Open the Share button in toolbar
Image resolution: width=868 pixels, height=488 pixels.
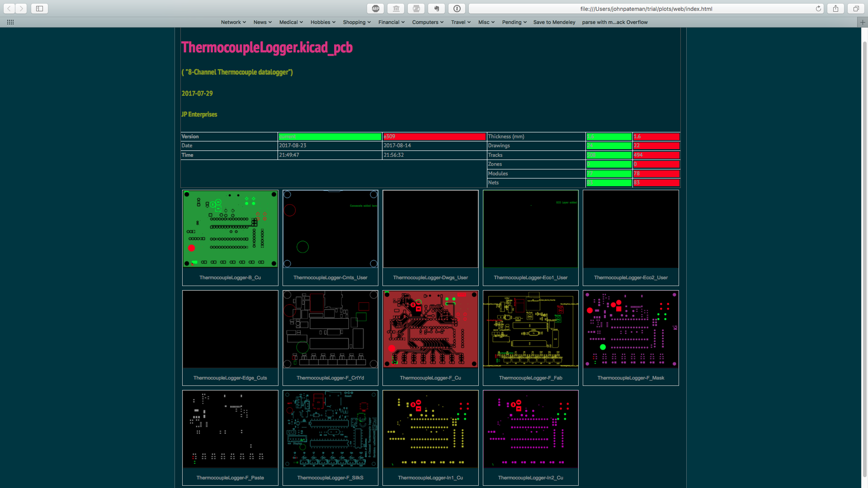(x=835, y=9)
